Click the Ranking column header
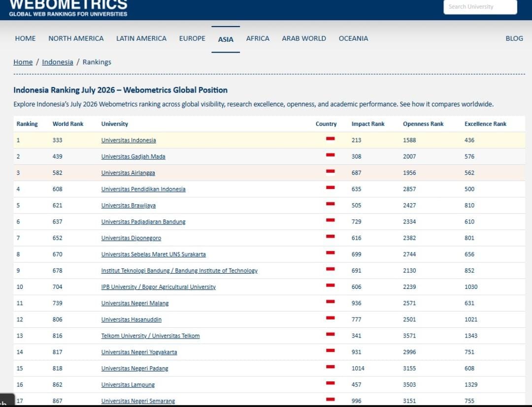Viewport: 532px width, 407px height. tap(27, 124)
